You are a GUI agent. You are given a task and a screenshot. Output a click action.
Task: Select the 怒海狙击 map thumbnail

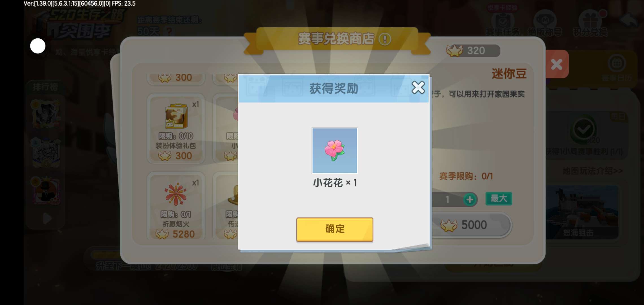point(582,212)
